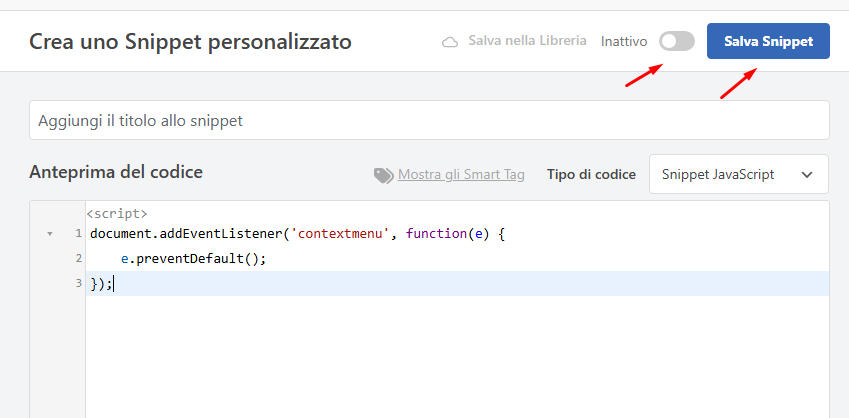Click line number 2 in the gutter
The height and width of the screenshot is (418, 849).
click(x=79, y=258)
